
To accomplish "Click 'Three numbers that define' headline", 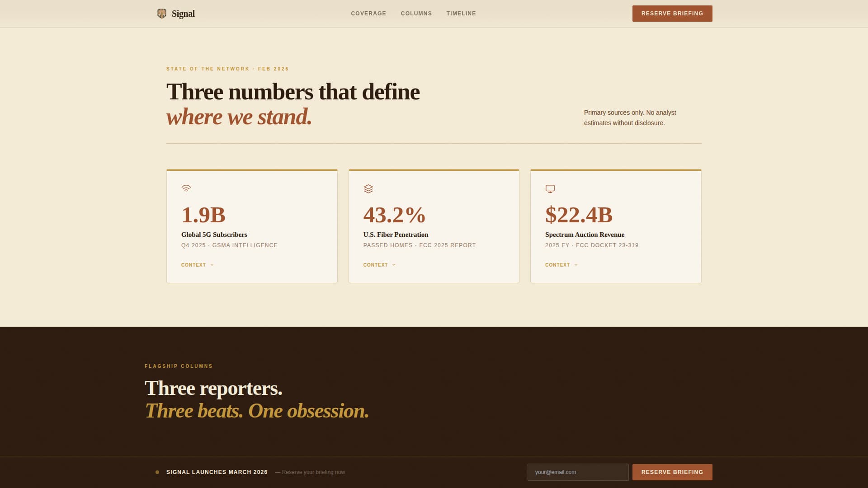I will (293, 92).
